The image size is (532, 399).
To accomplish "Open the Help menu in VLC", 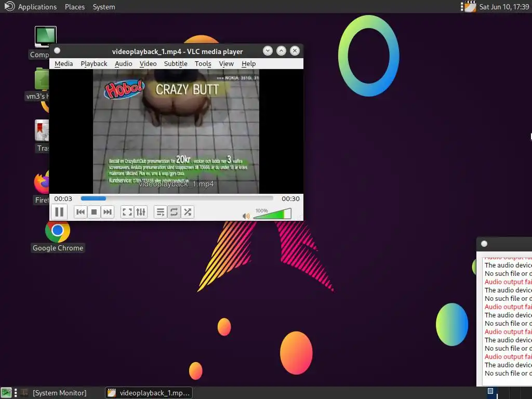I will click(x=249, y=64).
